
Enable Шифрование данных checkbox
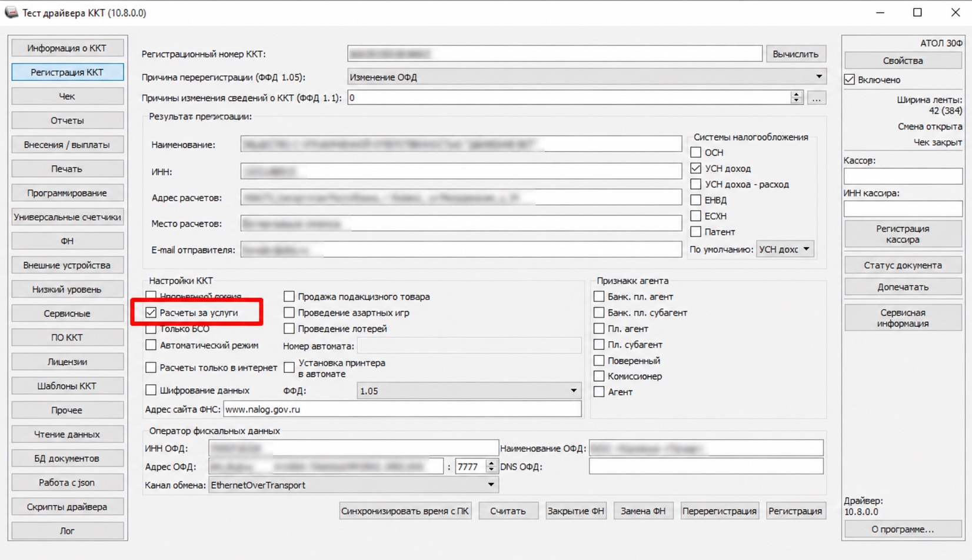(x=151, y=390)
